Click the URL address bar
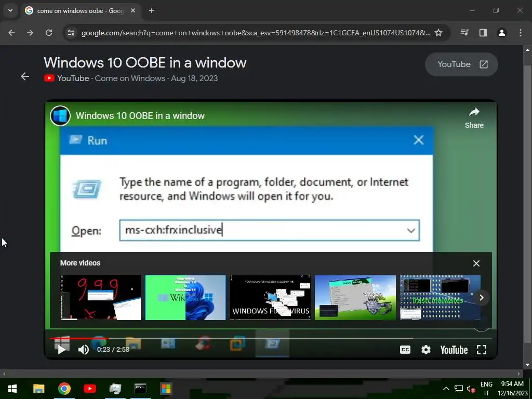Screen dimensions: 532x399 pyautogui.click(x=256, y=33)
